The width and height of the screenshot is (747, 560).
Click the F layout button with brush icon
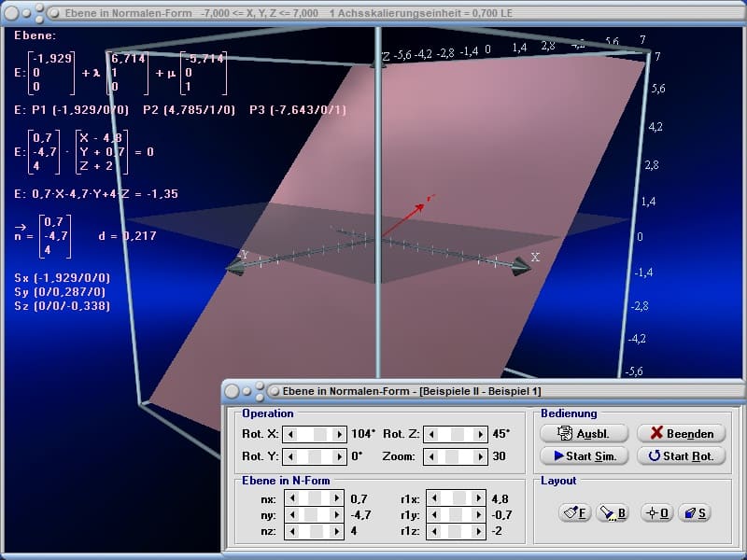[x=574, y=512]
